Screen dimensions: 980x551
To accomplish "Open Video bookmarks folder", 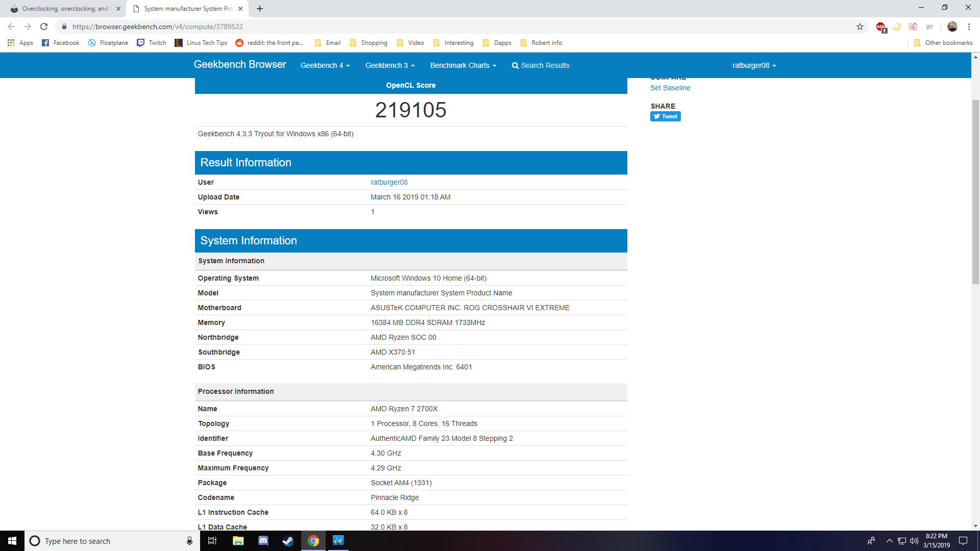I will (x=410, y=43).
